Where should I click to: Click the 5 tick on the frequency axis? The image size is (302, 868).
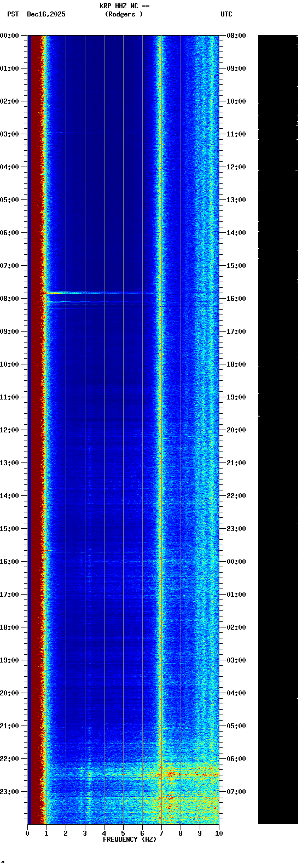pos(123,833)
